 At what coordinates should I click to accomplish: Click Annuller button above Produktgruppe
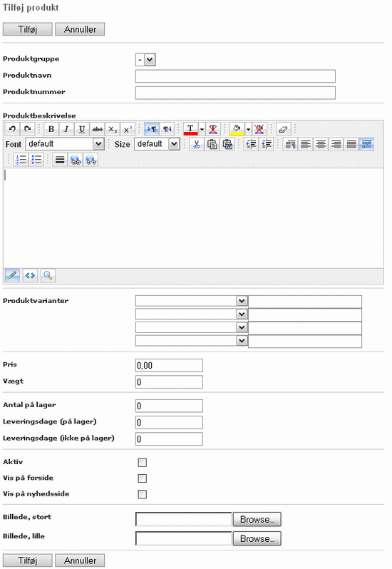click(80, 29)
